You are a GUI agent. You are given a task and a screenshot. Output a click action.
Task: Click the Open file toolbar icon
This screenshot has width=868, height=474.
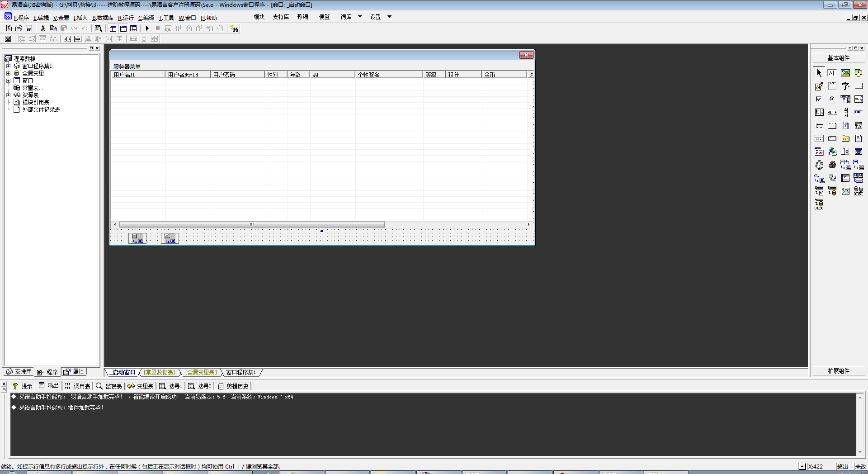(x=19, y=28)
